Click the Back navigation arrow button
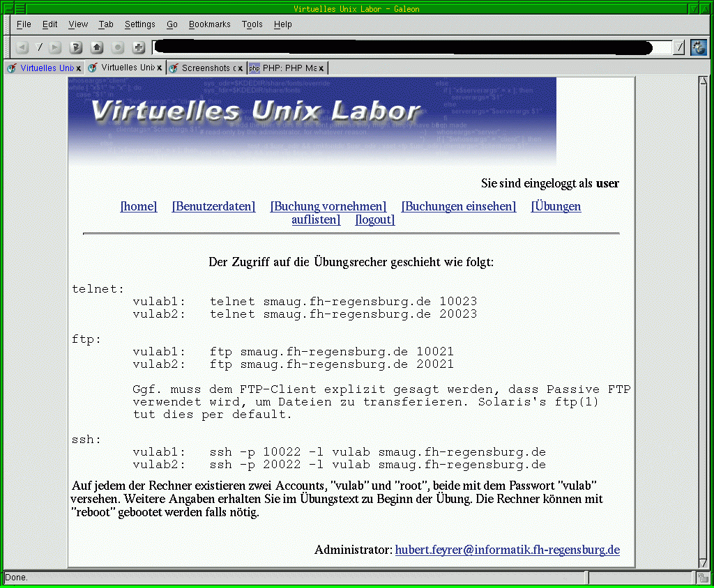This screenshot has height=588, width=714. click(22, 47)
